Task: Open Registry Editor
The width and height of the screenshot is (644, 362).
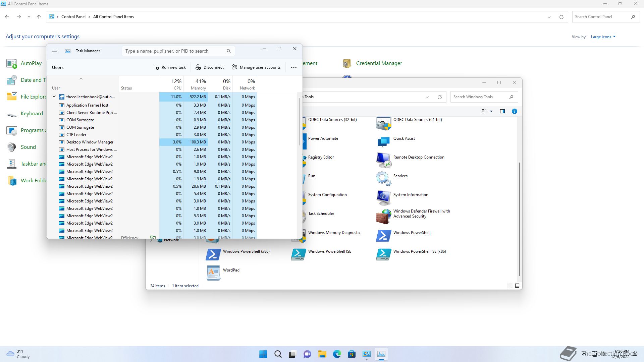Action: [321, 157]
